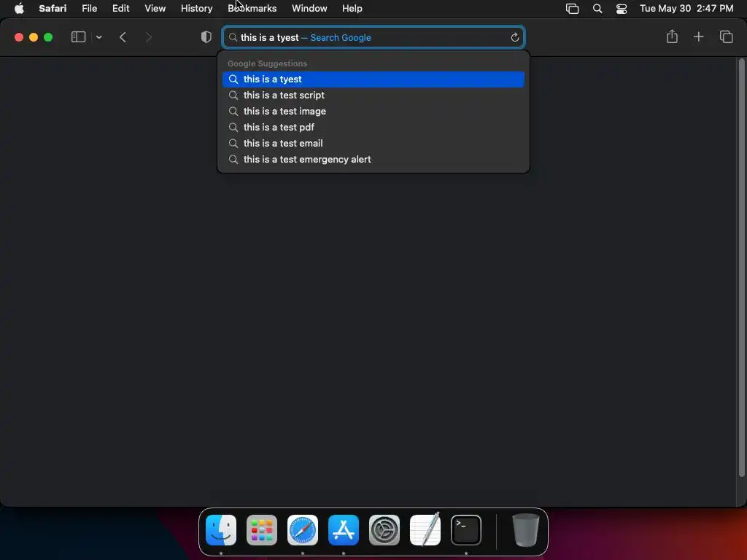Open the Safari application menu
The height and width of the screenshot is (560, 747).
53,8
